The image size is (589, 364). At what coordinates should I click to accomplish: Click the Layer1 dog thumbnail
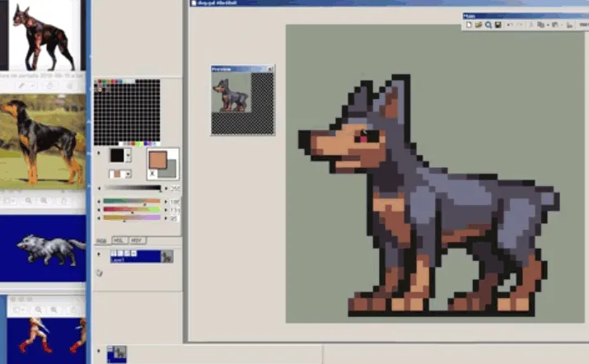coord(166,257)
